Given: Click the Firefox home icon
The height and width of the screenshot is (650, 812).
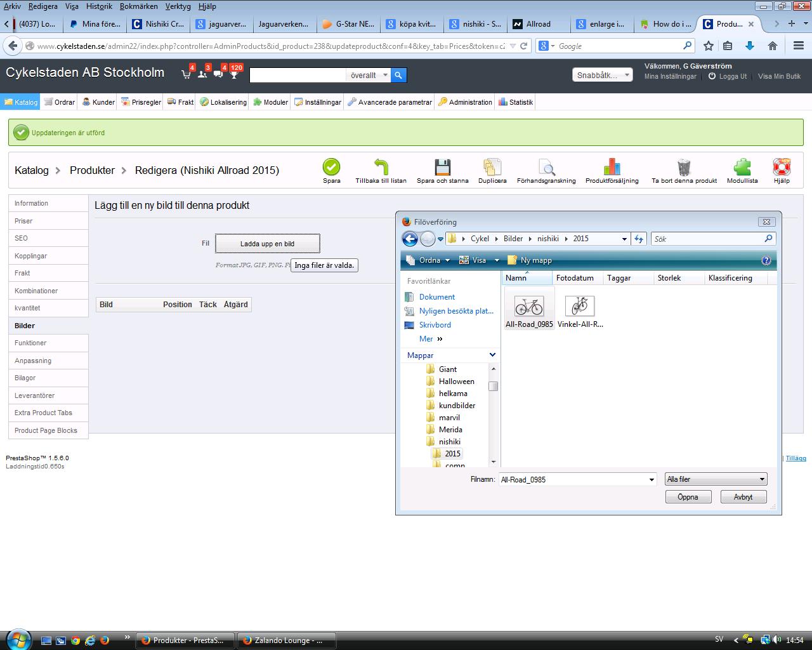Looking at the screenshot, I should pos(773,46).
